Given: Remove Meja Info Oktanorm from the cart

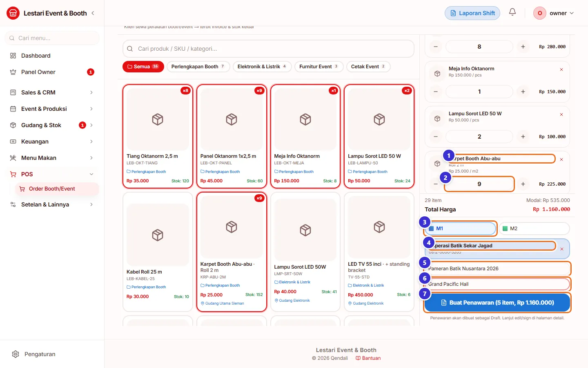Looking at the screenshot, I should coord(561,70).
